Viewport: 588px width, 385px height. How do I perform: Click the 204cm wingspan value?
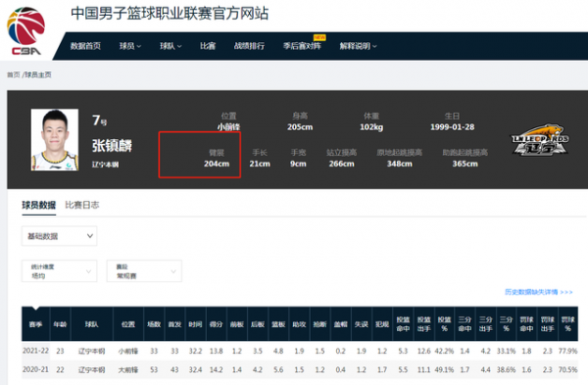[x=217, y=164]
